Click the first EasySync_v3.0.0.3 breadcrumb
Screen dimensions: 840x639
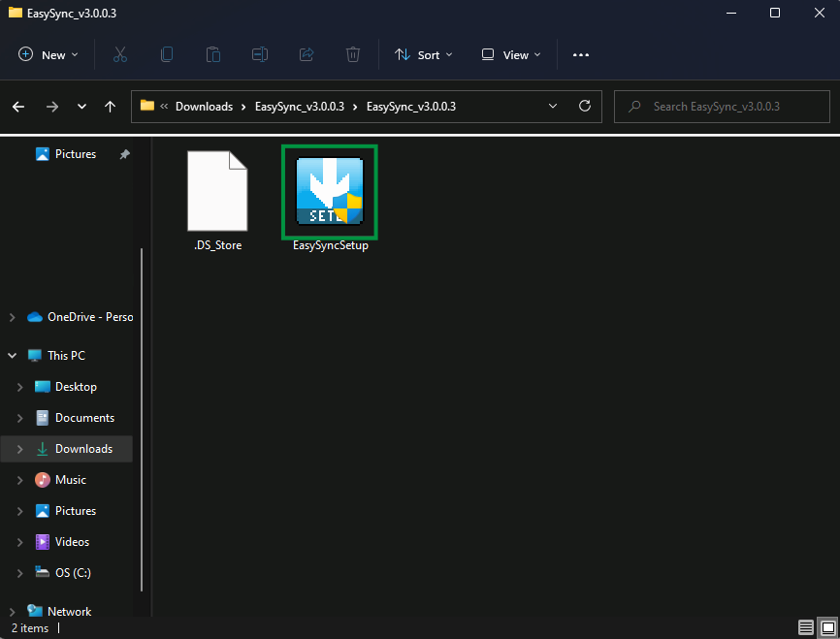[300, 107]
